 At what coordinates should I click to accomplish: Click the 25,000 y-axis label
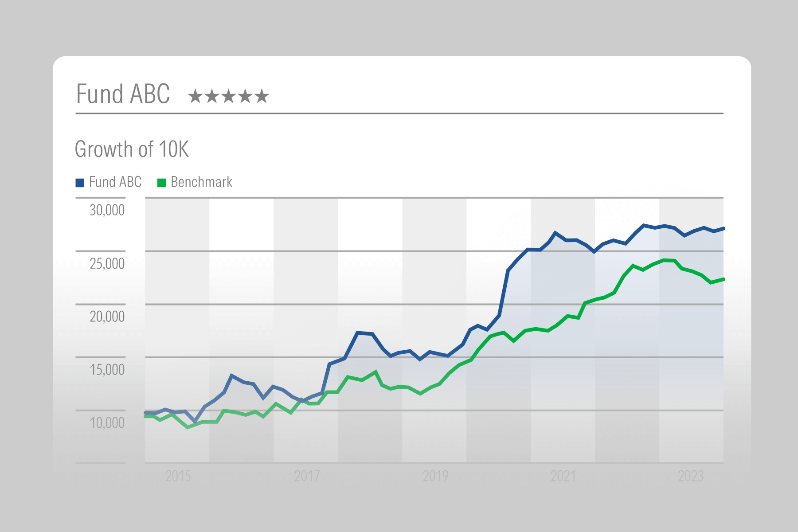click(x=107, y=264)
